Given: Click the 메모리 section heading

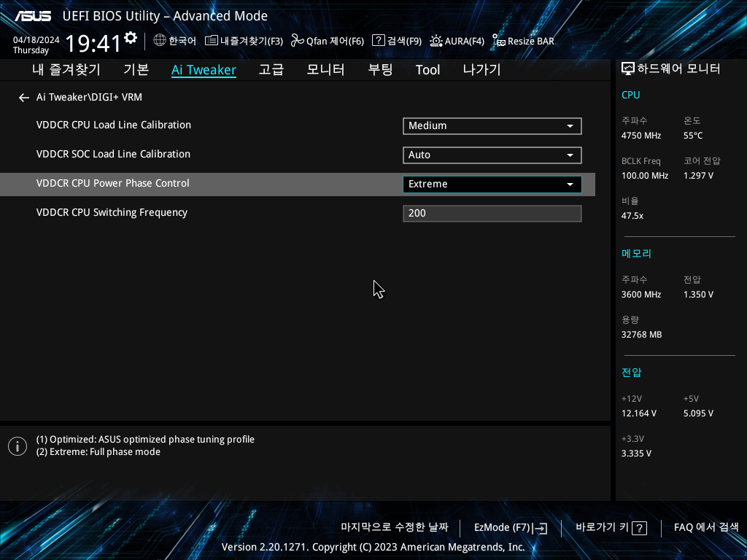Looking at the screenshot, I should [636, 253].
